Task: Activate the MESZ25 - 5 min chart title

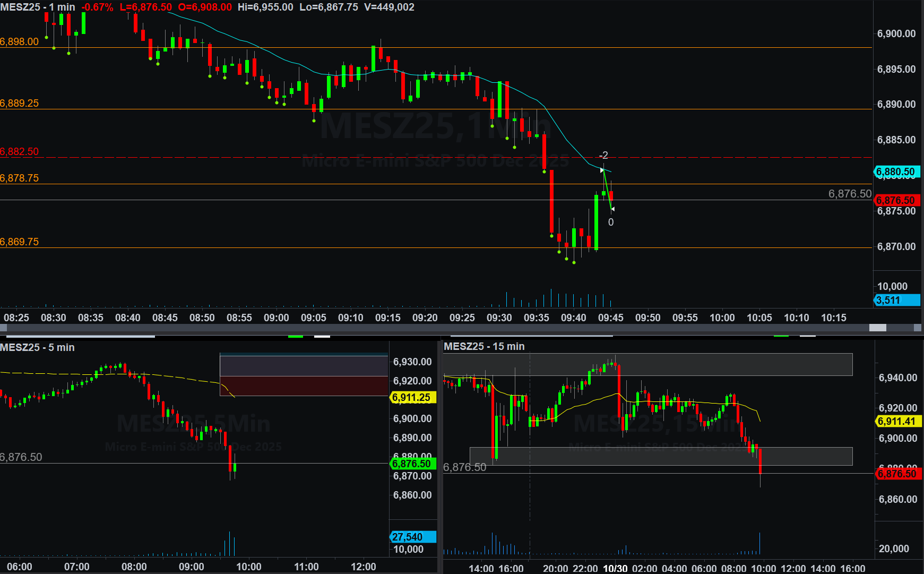Action: coord(37,347)
